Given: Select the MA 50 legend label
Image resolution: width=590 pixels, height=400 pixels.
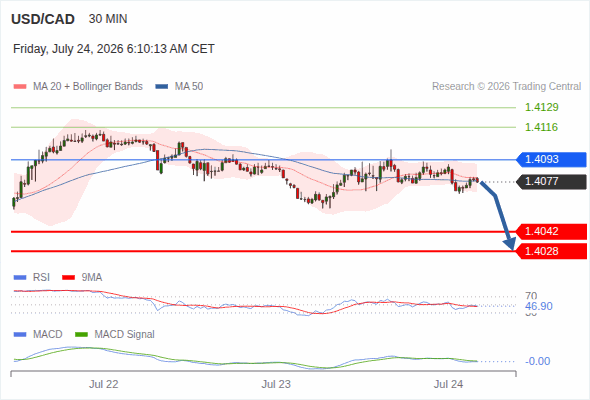Looking at the screenshot, I should (189, 87).
